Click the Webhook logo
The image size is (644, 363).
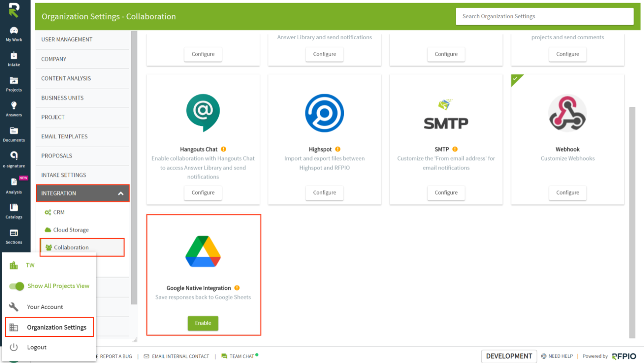tap(567, 113)
